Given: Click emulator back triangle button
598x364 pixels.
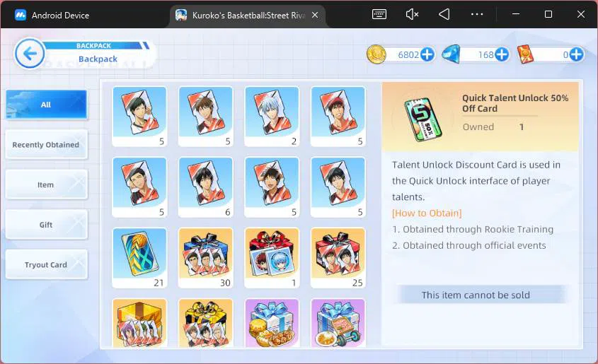Looking at the screenshot, I should pos(444,14).
